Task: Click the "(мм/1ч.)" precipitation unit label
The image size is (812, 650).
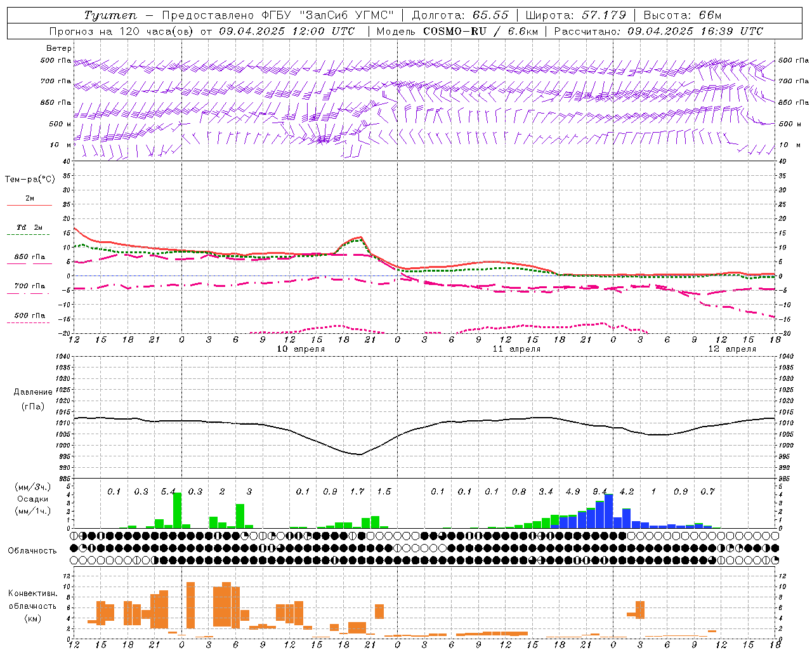Action: tap(32, 512)
